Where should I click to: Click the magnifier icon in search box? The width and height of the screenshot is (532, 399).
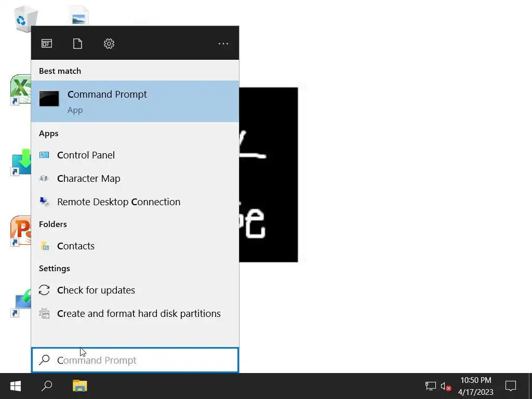point(45,360)
